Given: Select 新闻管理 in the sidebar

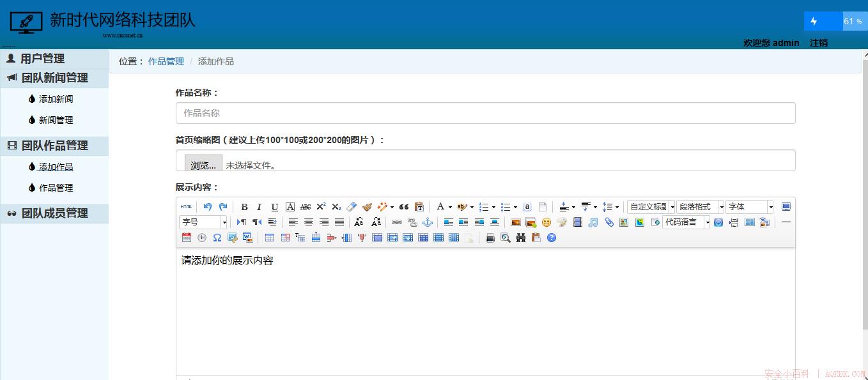Looking at the screenshot, I should pos(56,120).
